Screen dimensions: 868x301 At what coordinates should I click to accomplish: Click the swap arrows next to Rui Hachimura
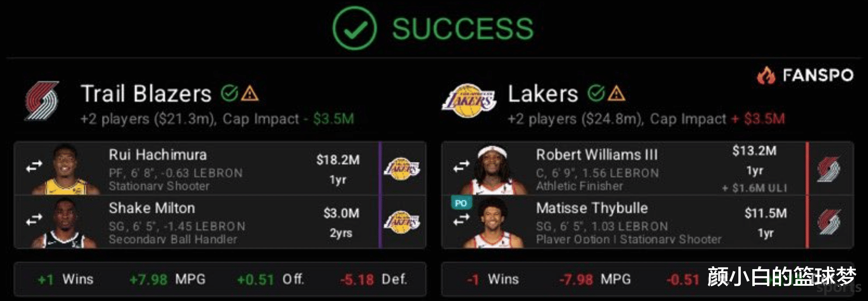point(34,166)
